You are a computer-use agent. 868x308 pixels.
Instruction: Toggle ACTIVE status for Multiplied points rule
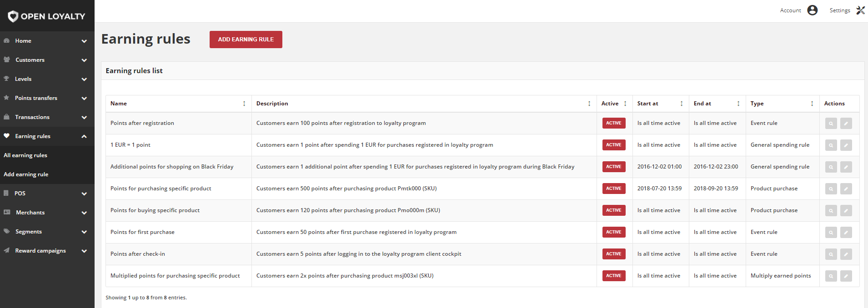click(614, 276)
